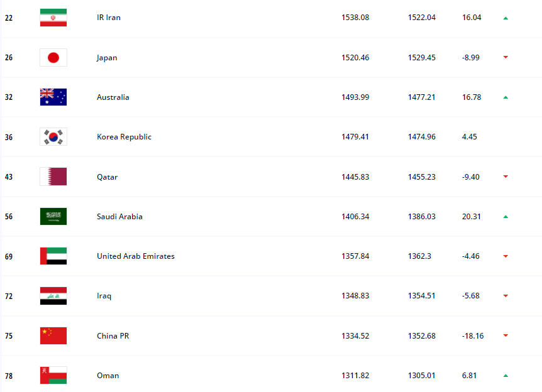The width and height of the screenshot is (542, 392).
Task: Click the Qatar flag icon
Action: (53, 177)
